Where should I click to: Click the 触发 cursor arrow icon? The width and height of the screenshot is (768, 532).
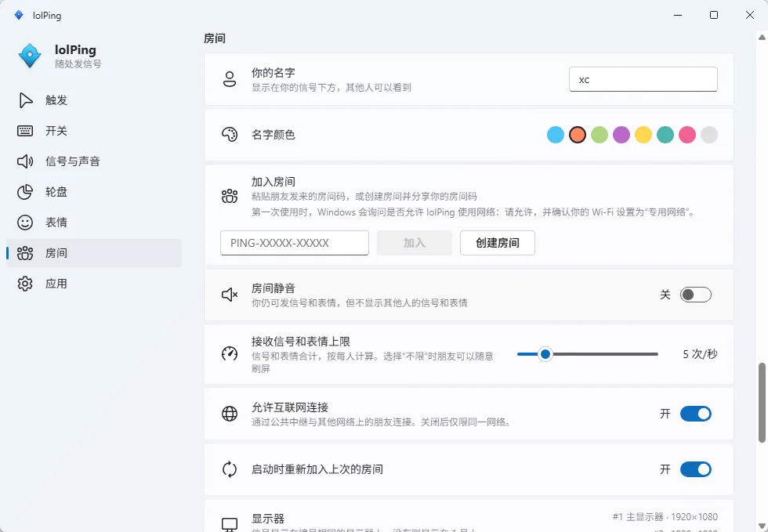(x=25, y=100)
